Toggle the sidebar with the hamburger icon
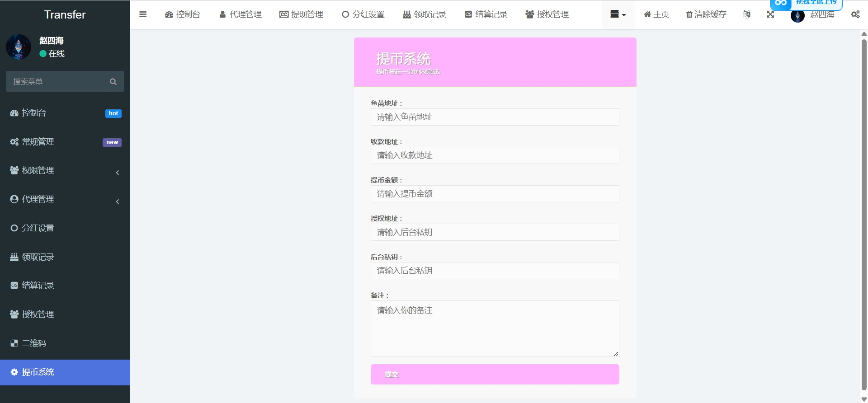 (143, 14)
